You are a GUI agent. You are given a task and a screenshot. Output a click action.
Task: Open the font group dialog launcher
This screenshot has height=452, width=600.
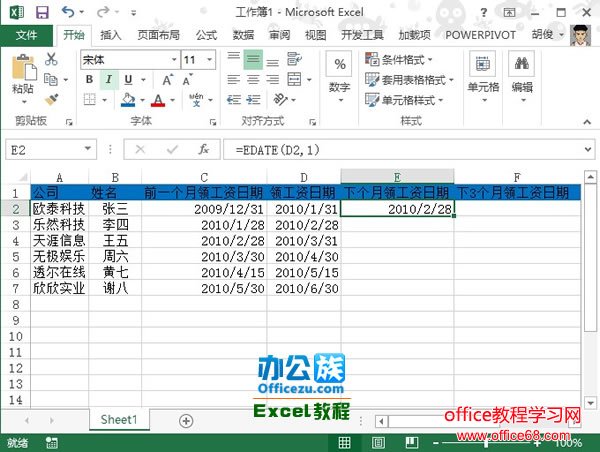[213, 122]
